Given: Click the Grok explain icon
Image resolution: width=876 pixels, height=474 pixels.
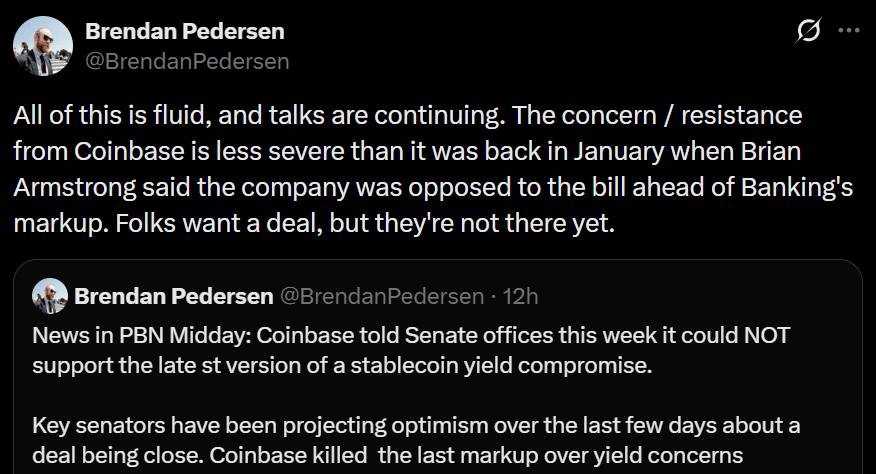Looking at the screenshot, I should [x=808, y=32].
